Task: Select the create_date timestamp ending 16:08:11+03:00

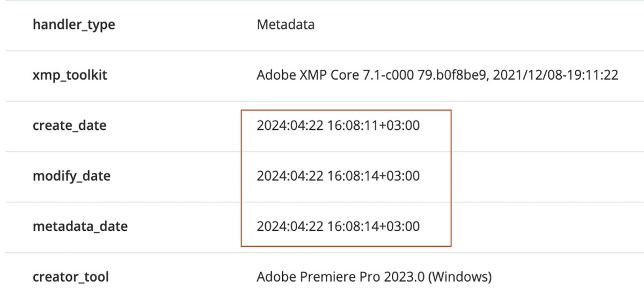Action: (x=338, y=126)
